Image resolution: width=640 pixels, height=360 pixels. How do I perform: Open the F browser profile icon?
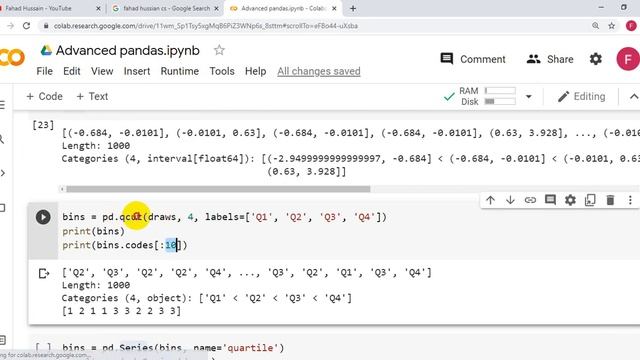pyautogui.click(x=631, y=26)
